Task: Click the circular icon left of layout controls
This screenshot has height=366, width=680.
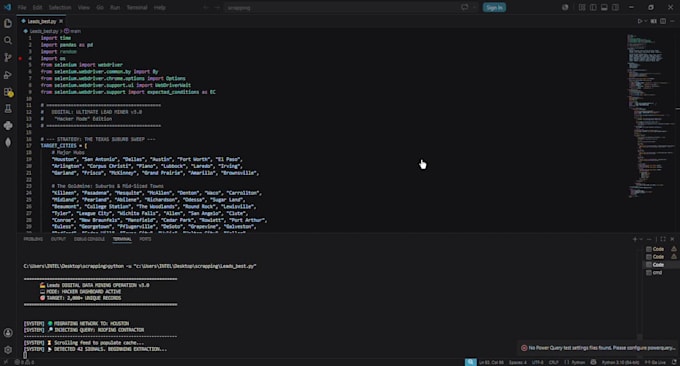Action: click(x=565, y=7)
